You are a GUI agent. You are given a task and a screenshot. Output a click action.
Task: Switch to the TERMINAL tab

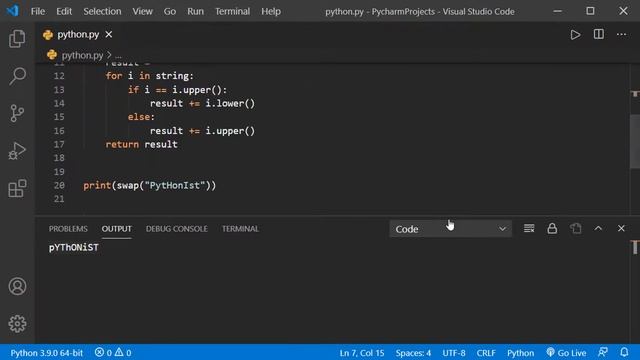coord(240,229)
